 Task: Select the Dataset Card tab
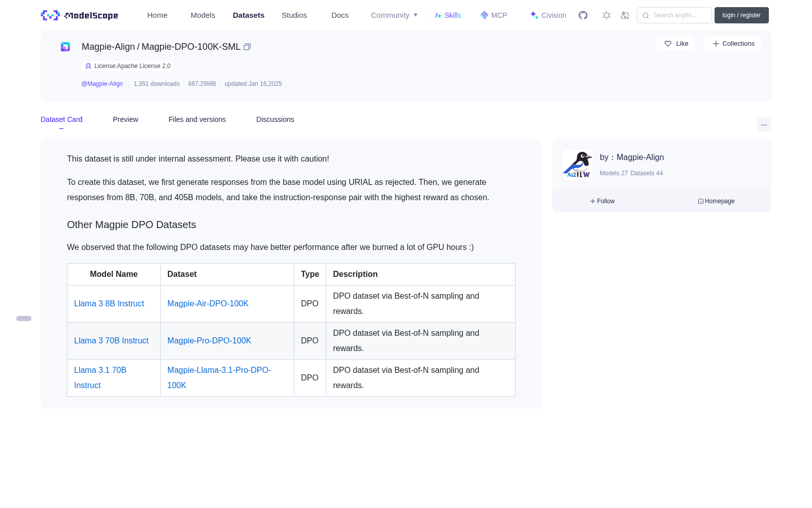pos(61,119)
